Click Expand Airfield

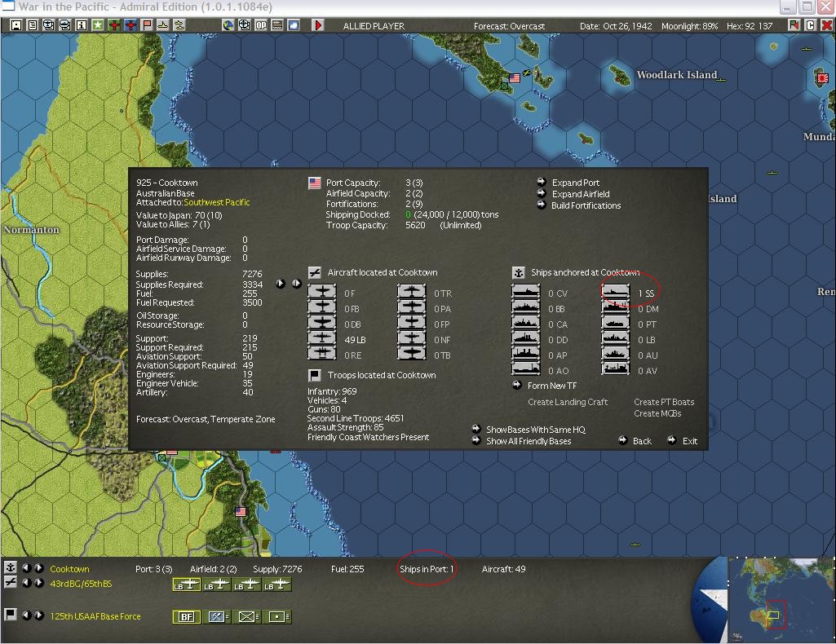pos(581,195)
